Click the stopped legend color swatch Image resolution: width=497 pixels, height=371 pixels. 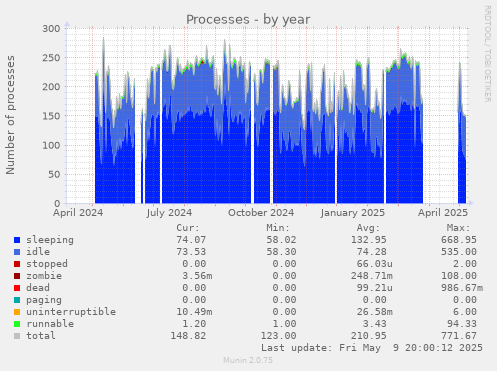click(17, 264)
